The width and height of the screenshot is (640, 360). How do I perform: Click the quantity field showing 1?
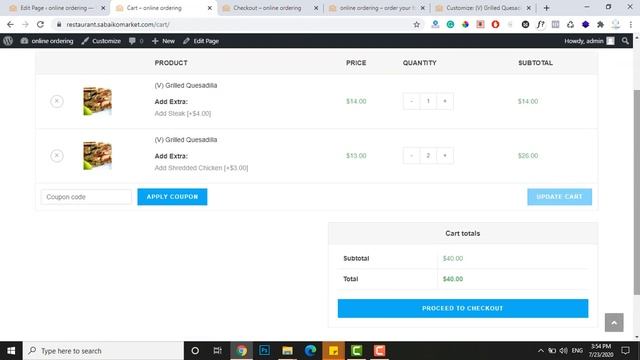pyautogui.click(x=428, y=101)
